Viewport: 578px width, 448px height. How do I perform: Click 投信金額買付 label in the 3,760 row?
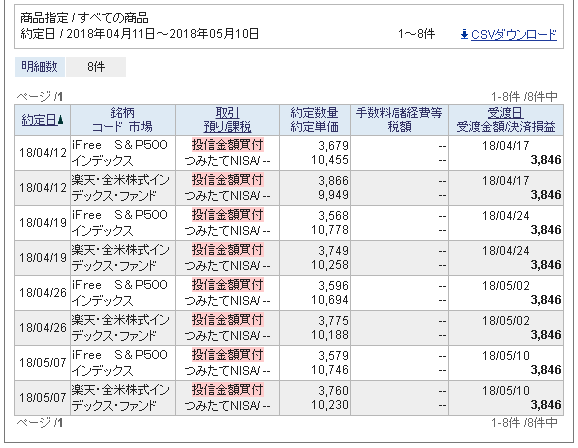pos(227,390)
